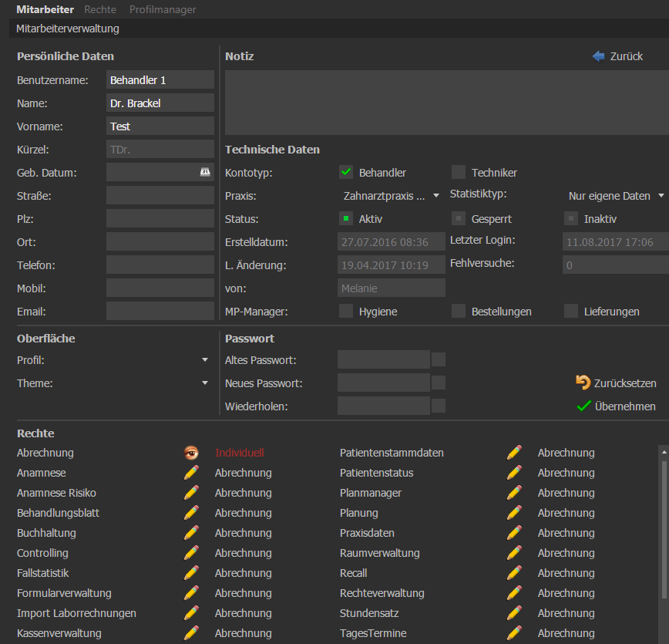Click the pencil icon for Controlling
Image resolution: width=669 pixels, height=644 pixels.
(191, 553)
